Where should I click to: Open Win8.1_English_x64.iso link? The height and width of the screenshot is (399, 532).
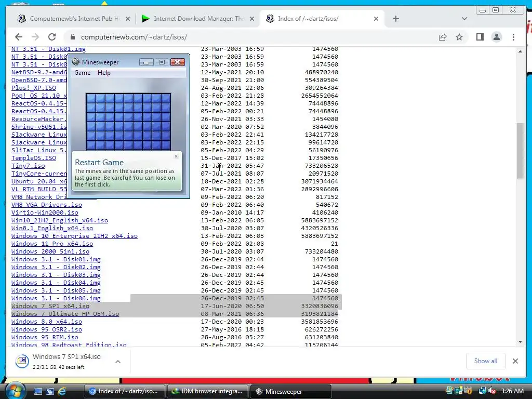(x=52, y=229)
